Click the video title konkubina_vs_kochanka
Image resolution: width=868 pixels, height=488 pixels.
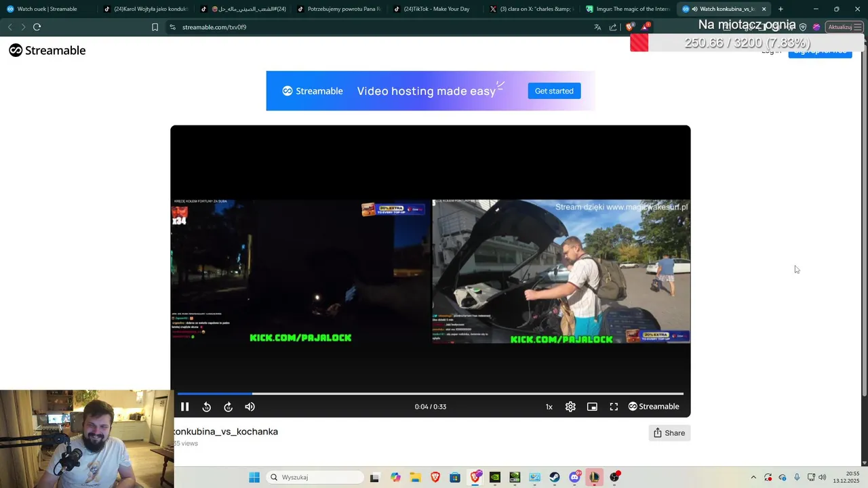[x=226, y=432]
